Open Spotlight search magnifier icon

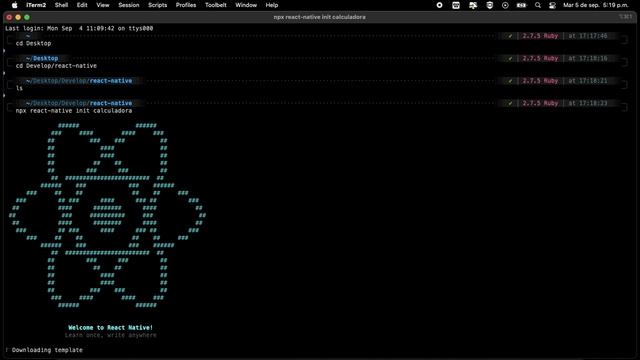click(538, 5)
